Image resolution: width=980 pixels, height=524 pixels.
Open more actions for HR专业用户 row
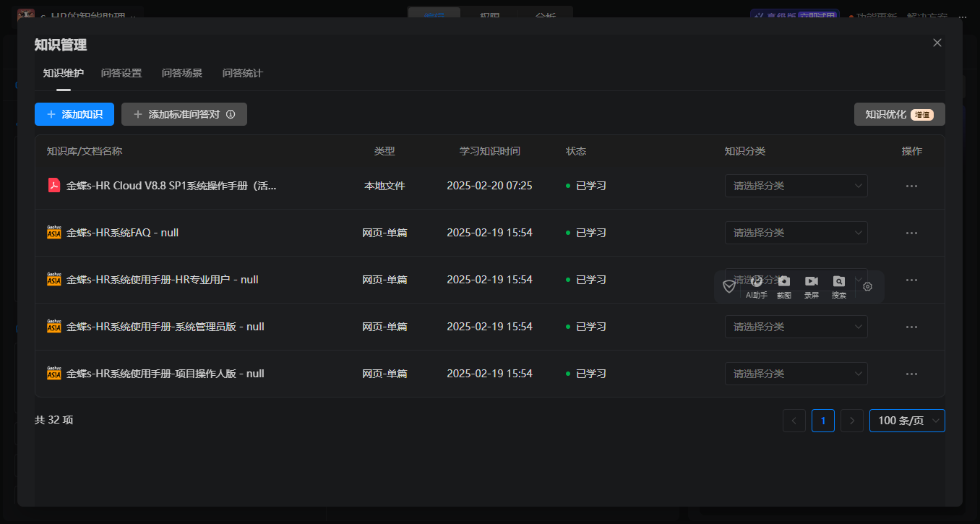pos(911,280)
